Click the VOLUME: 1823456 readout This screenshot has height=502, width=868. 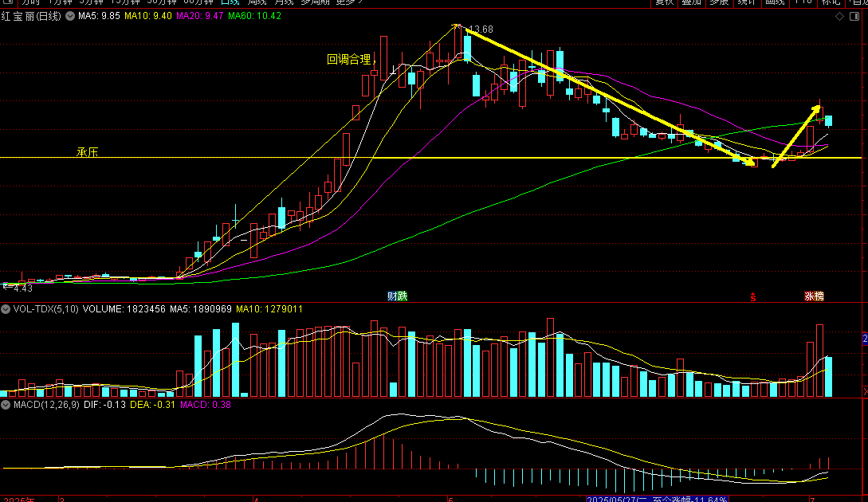pyautogui.click(x=124, y=309)
